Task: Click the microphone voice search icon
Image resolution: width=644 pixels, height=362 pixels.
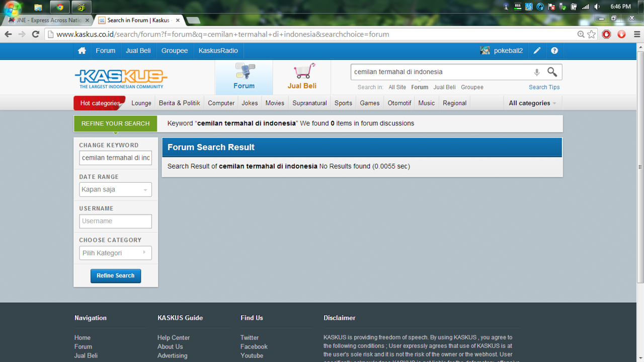Action: click(x=537, y=73)
